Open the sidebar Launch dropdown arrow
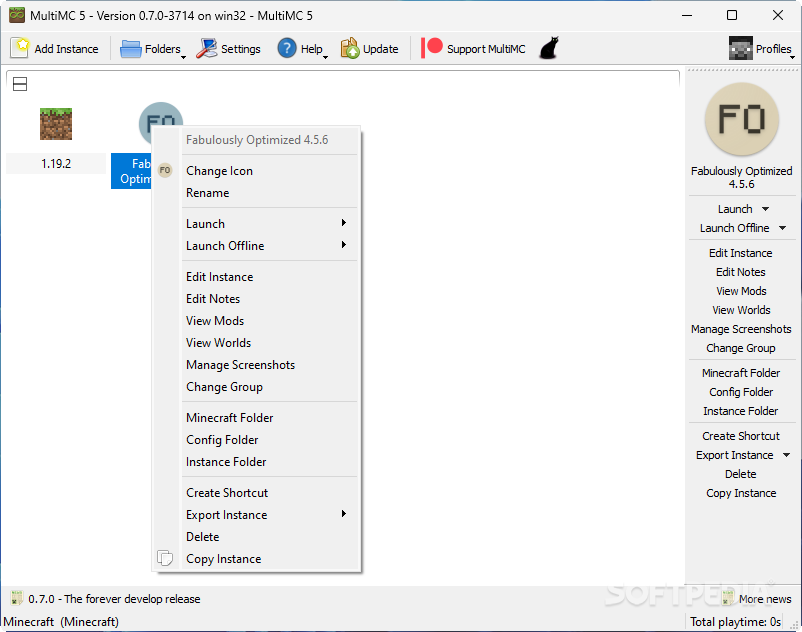This screenshot has width=802, height=632. 765,209
